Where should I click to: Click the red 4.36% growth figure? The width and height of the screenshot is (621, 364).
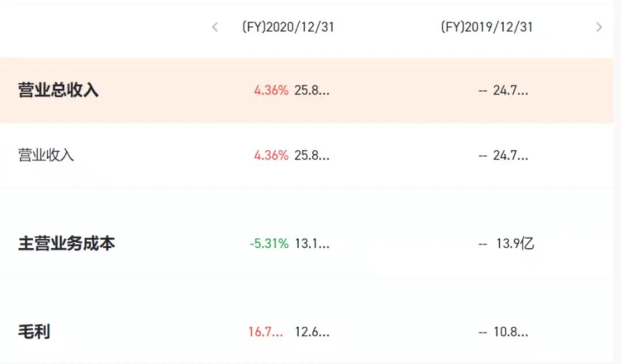(270, 90)
